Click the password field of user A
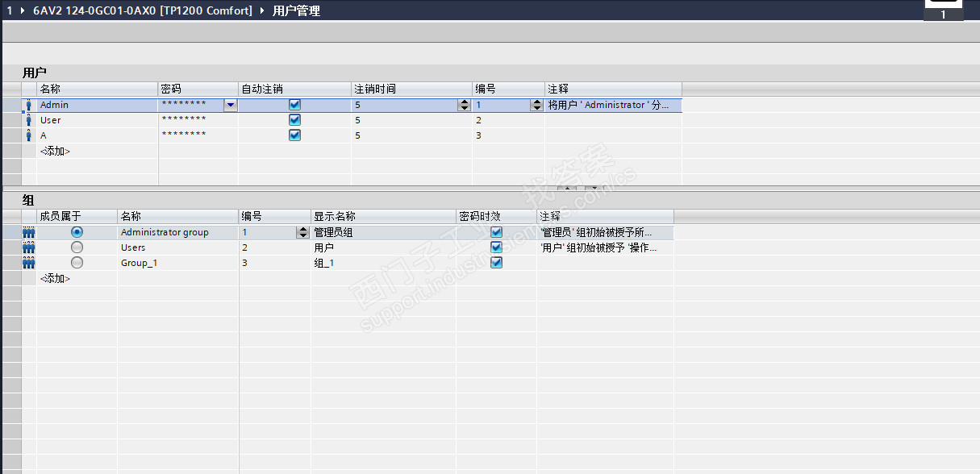980x474 pixels. (198, 135)
